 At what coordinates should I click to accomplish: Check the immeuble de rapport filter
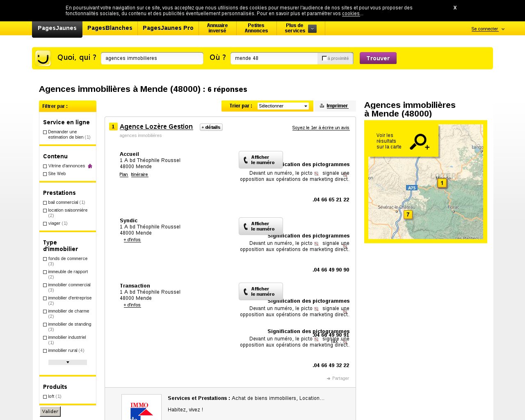pyautogui.click(x=45, y=272)
